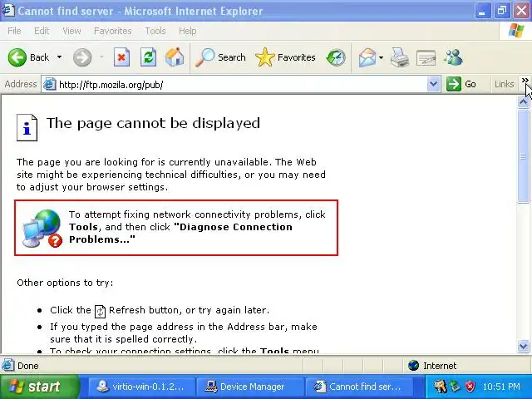Viewport: 532px width, 399px height.
Task: Click the red security shield tray icon
Action: (470, 386)
